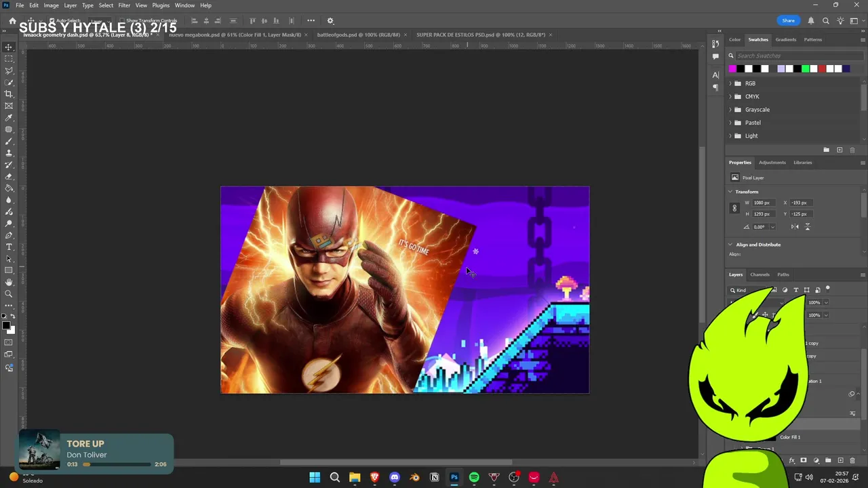The image size is (868, 488).
Task: Open the Image menu
Action: click(52, 5)
